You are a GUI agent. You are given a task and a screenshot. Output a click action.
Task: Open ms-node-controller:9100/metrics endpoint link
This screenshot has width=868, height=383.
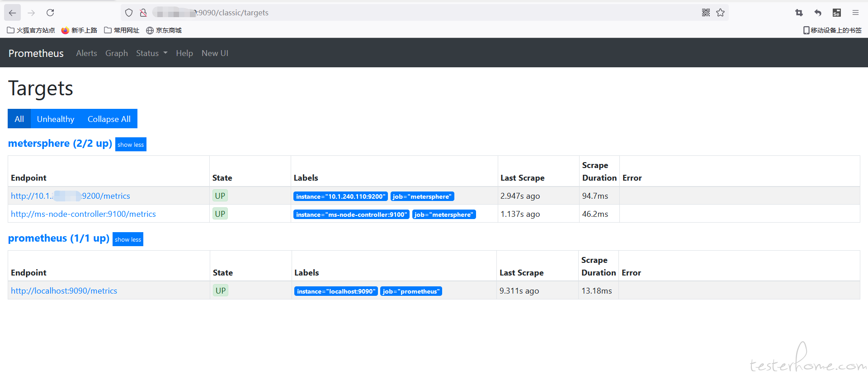83,214
